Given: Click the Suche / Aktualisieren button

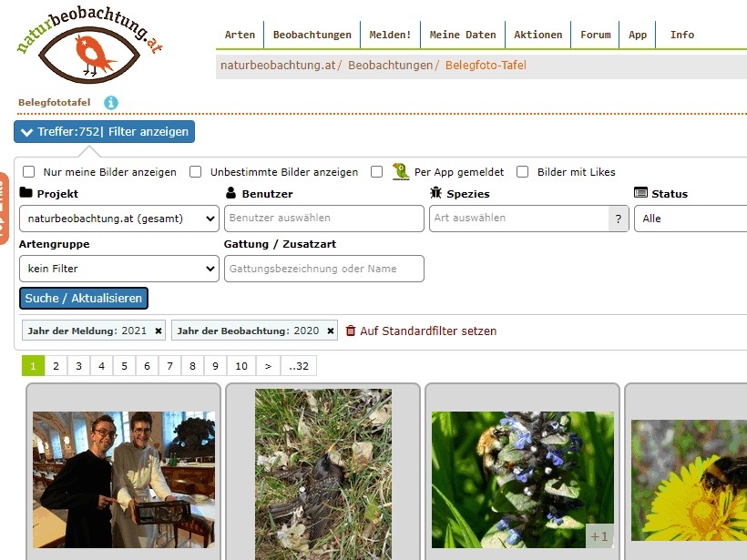Looking at the screenshot, I should pos(84,298).
